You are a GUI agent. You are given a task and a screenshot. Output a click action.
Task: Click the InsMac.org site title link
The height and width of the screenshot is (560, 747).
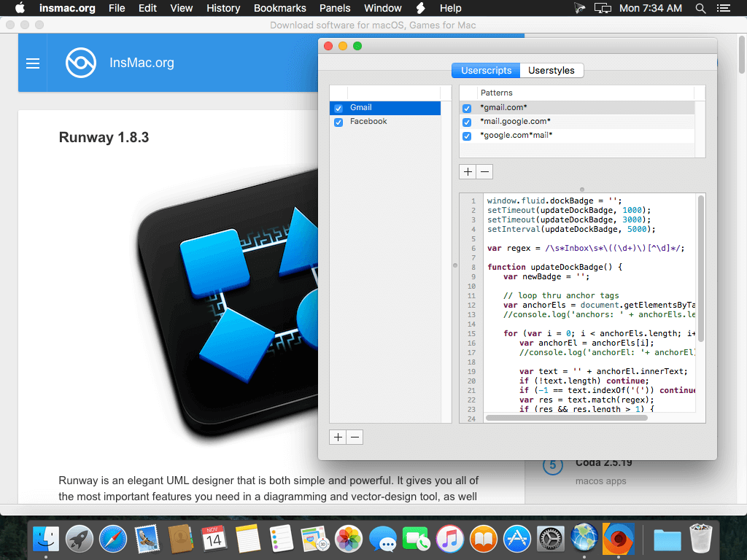(142, 63)
